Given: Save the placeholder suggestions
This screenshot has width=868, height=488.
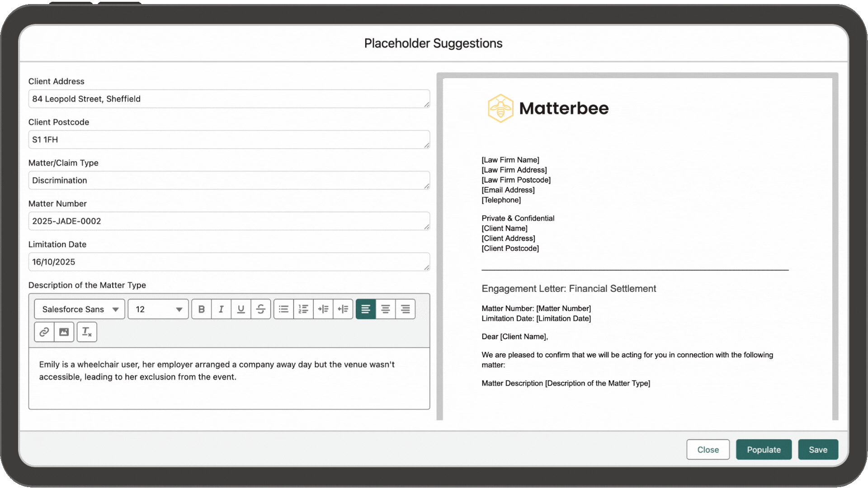Looking at the screenshot, I should [818, 450].
